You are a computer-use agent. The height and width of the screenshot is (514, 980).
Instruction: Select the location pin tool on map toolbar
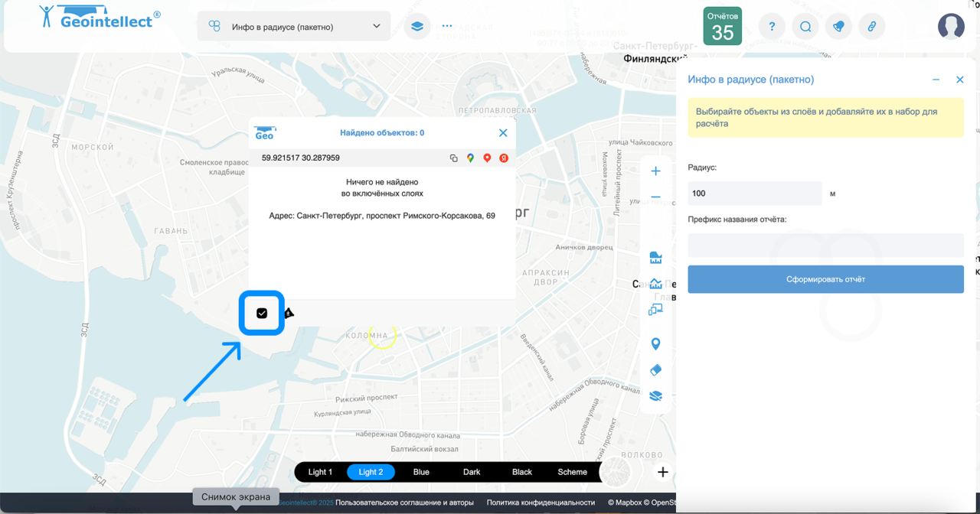coord(655,344)
